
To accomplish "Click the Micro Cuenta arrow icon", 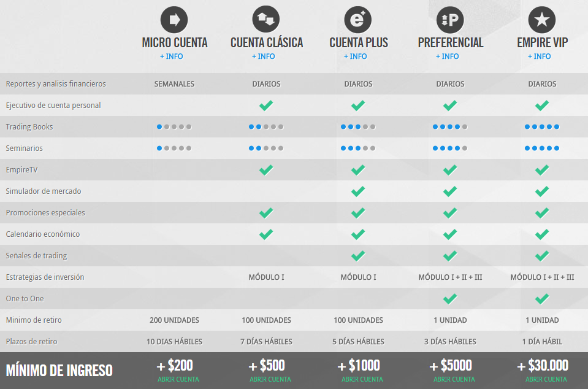I will (174, 20).
